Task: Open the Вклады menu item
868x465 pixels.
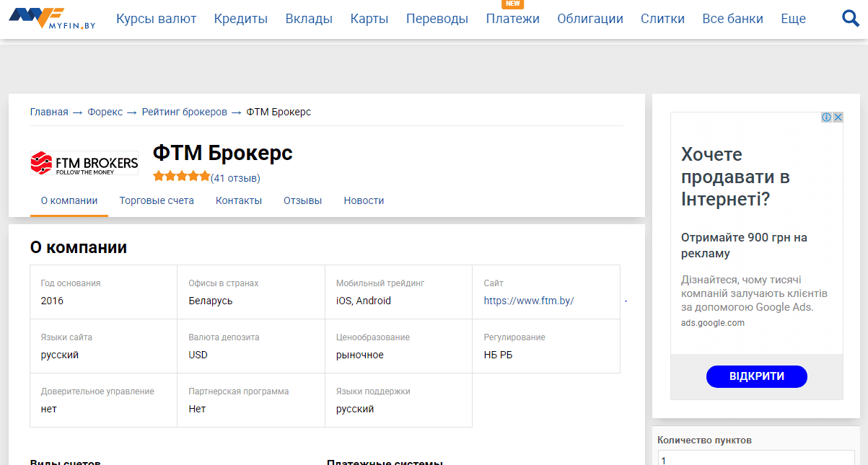Action: (309, 19)
